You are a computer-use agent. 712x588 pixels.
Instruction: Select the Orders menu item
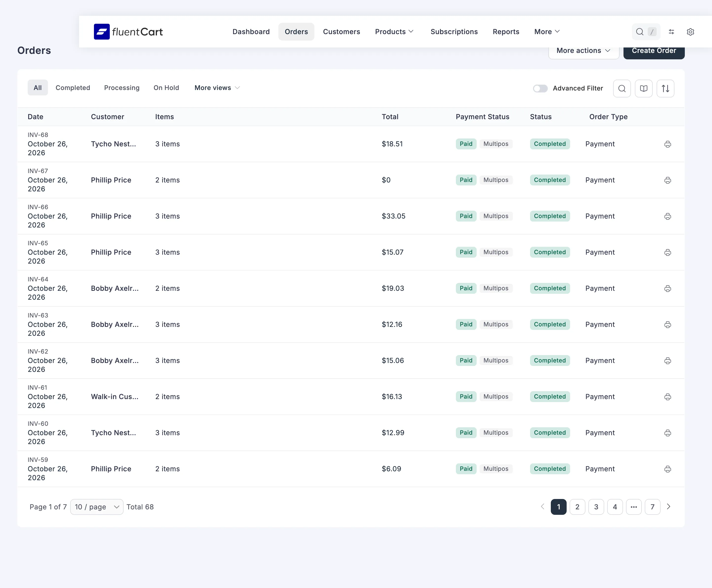pos(296,31)
